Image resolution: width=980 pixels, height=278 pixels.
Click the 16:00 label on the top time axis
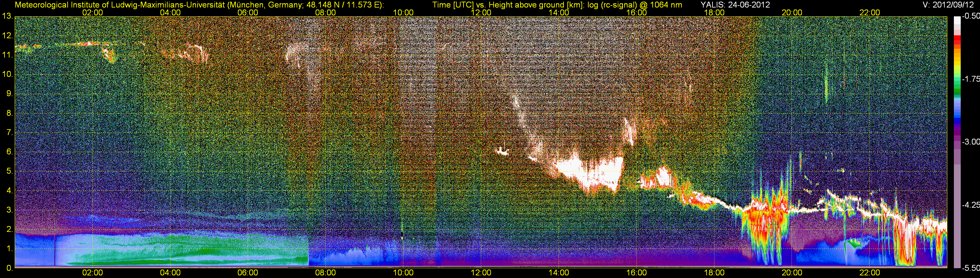tap(636, 12)
